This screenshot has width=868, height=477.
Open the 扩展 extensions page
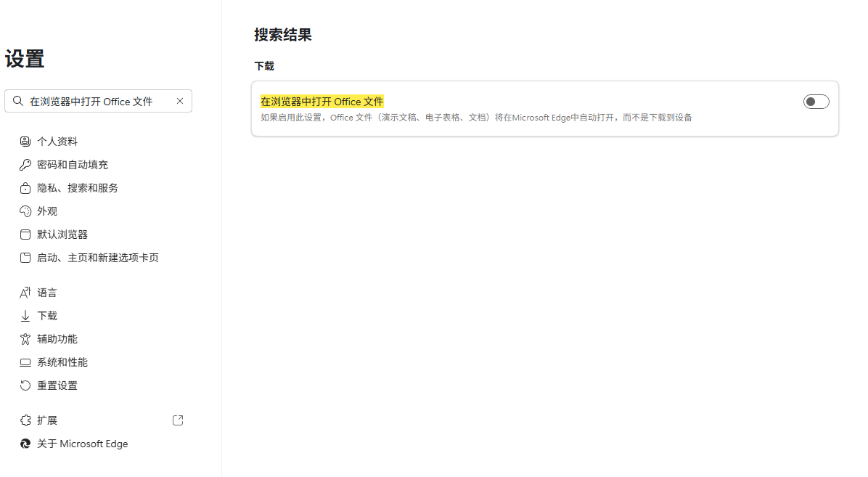(46, 420)
